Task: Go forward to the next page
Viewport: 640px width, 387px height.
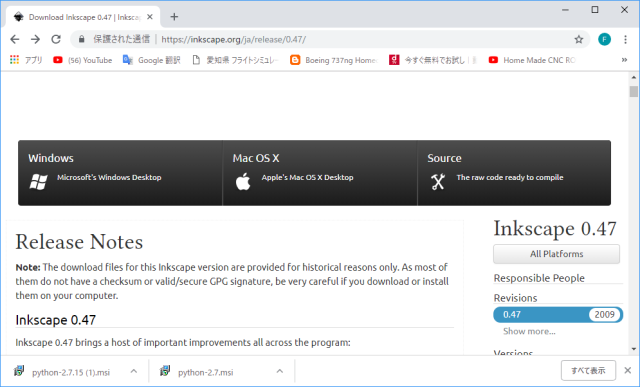Action: point(36,39)
